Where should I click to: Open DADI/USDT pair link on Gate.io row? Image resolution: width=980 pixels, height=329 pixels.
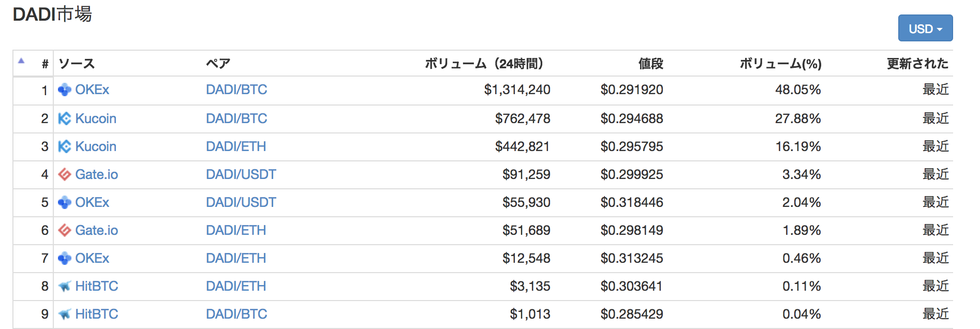coord(241,174)
